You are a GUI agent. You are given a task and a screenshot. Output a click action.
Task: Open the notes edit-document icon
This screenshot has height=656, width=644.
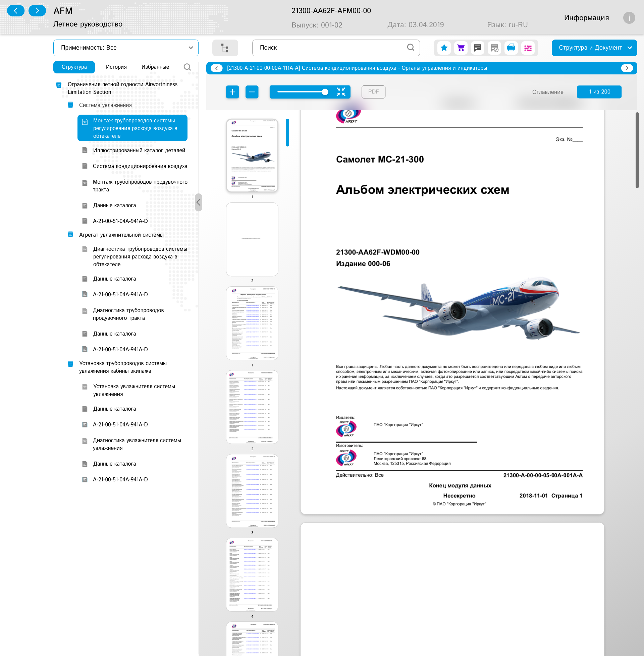coord(494,48)
